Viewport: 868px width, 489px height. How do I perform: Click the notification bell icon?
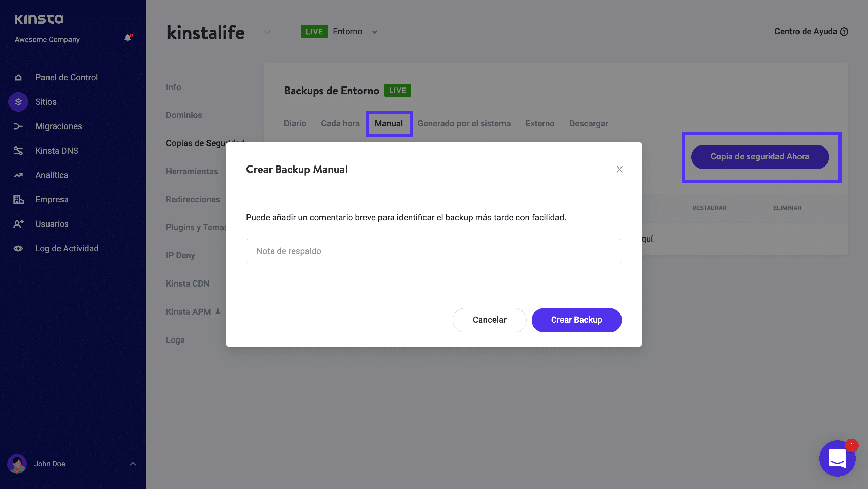click(128, 38)
